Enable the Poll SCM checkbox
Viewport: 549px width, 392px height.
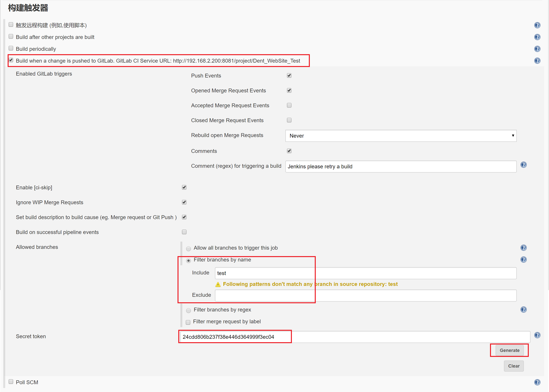(11, 382)
